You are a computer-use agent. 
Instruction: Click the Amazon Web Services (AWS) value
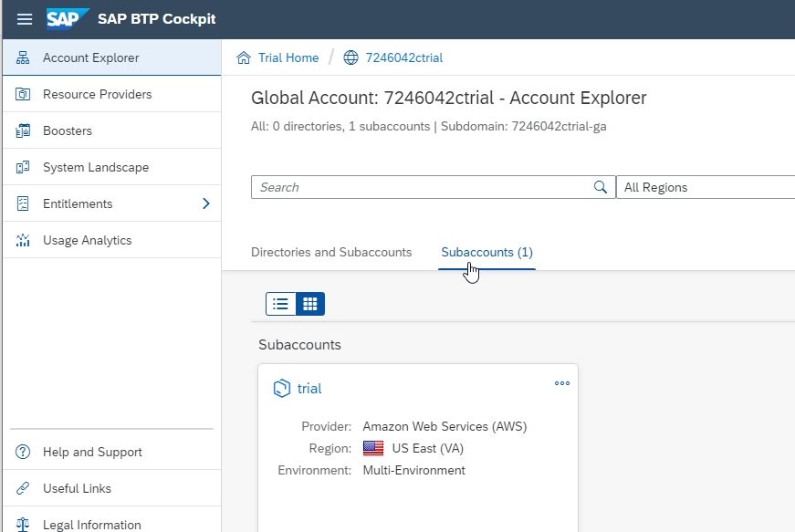pyautogui.click(x=445, y=427)
